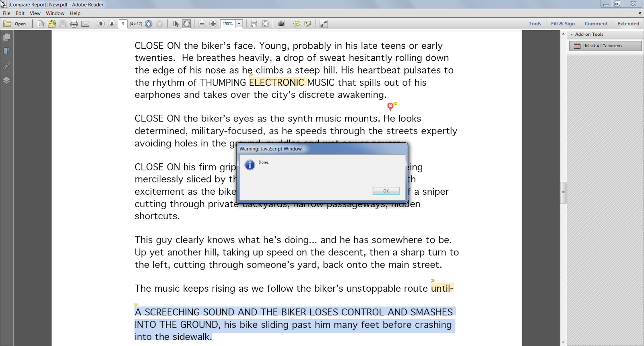The width and height of the screenshot is (644, 346).
Task: Go to previous page with up arrow
Action: click(101, 24)
